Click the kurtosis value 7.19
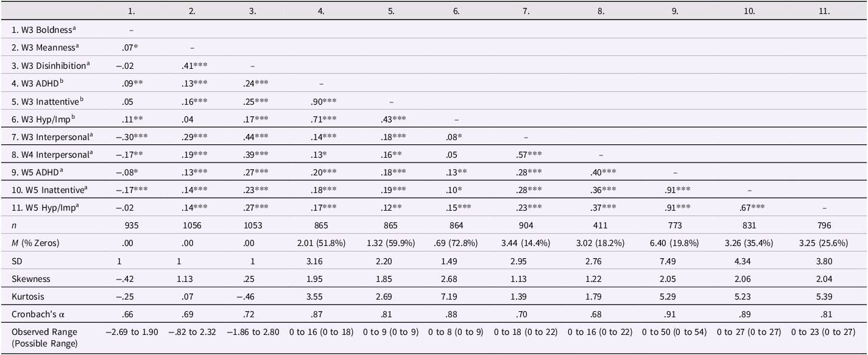Image resolution: width=868 pixels, height=355 pixels. pyautogui.click(x=456, y=297)
